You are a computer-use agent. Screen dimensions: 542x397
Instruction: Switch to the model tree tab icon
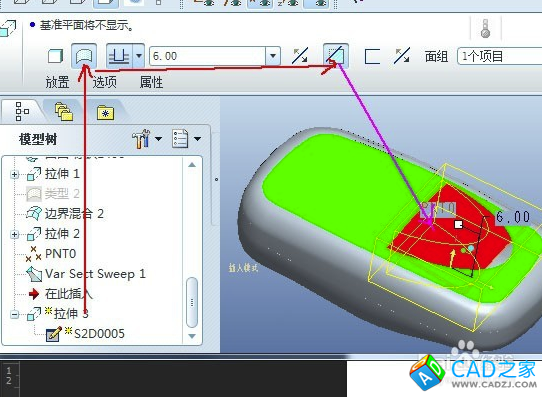click(22, 112)
